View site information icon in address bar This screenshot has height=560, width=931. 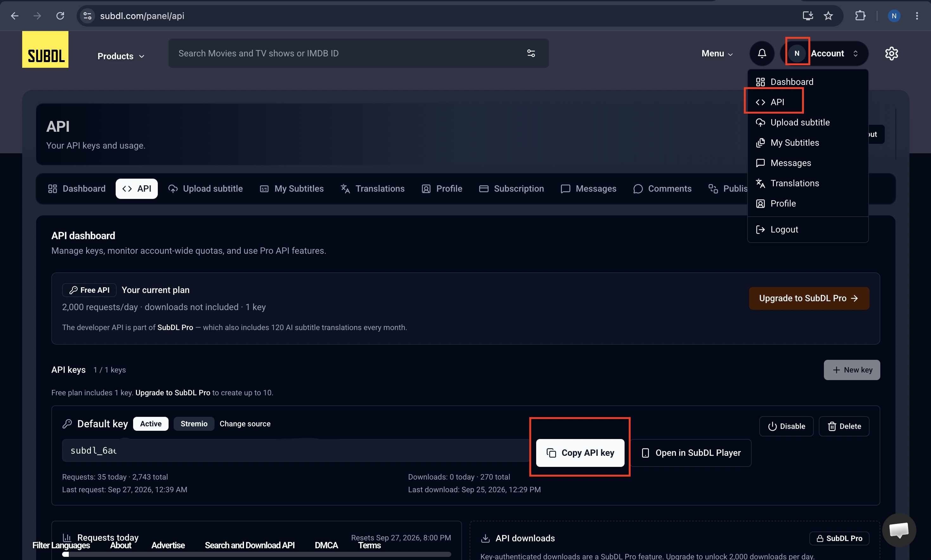87,16
